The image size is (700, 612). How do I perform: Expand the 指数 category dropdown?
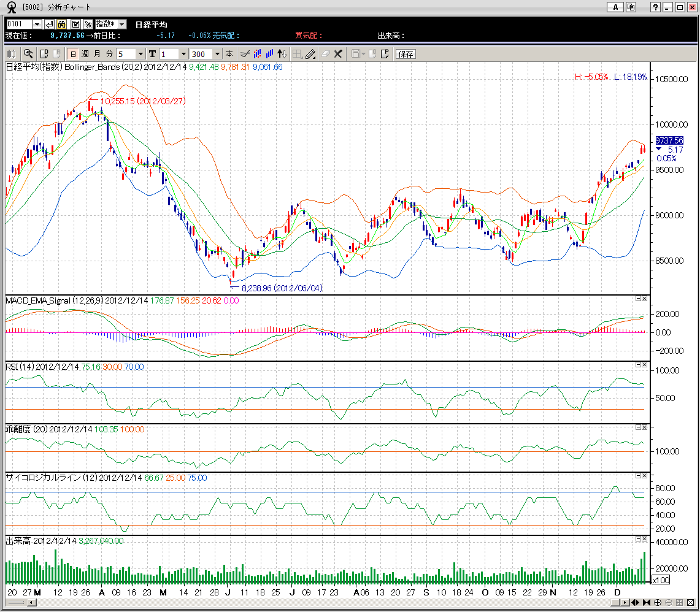point(121,24)
